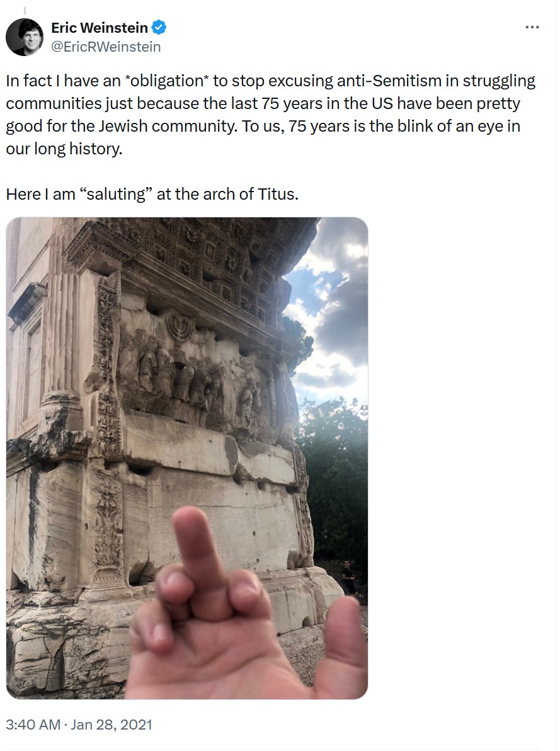Screen dimensions: 560x751
Task: Open Eric Weinstein's profile avatar
Action: pyautogui.click(x=25, y=37)
